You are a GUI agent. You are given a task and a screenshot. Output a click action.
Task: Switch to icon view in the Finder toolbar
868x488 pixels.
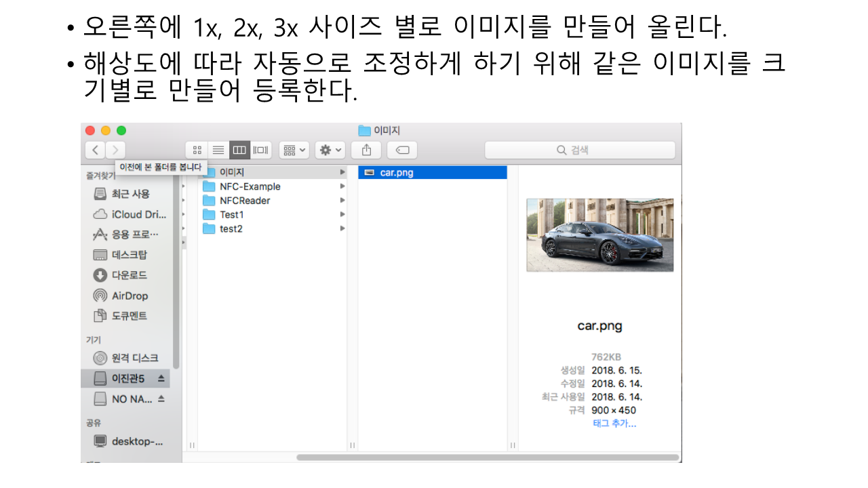197,150
